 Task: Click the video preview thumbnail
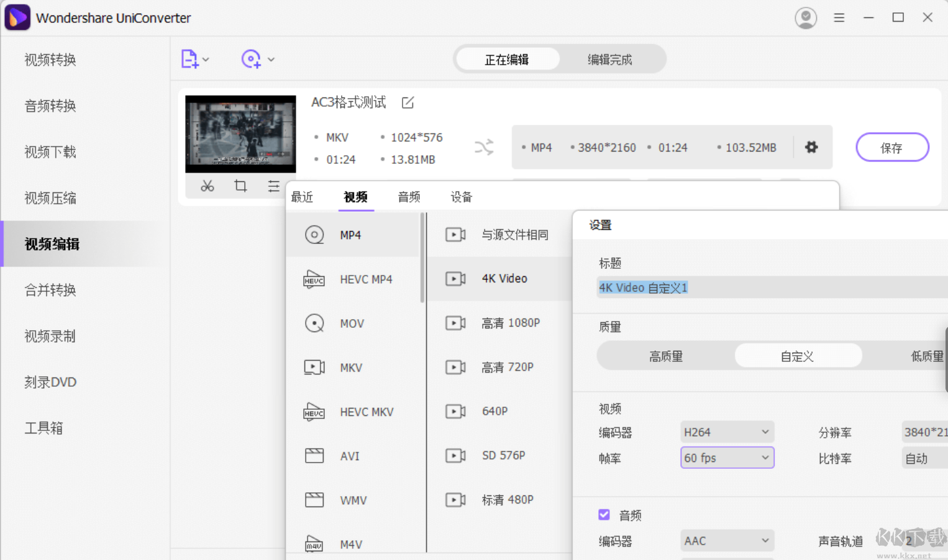click(240, 134)
